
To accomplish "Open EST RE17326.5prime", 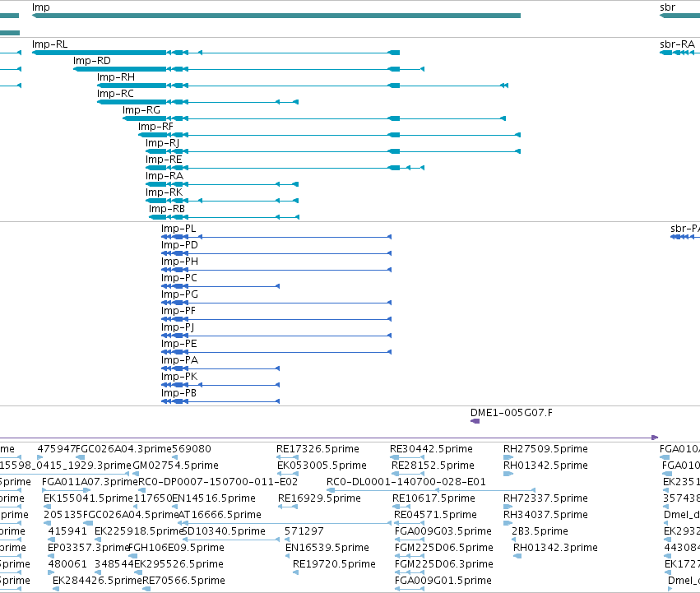I will 318,449.
